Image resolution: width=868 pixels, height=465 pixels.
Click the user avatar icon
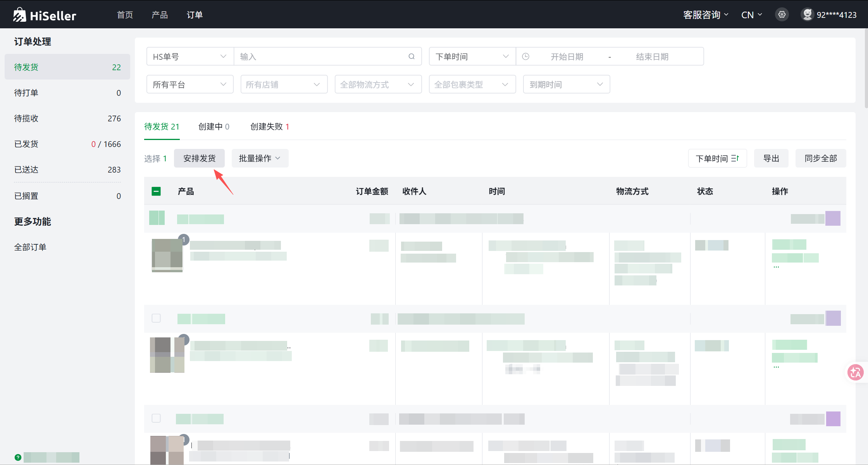pyautogui.click(x=807, y=15)
